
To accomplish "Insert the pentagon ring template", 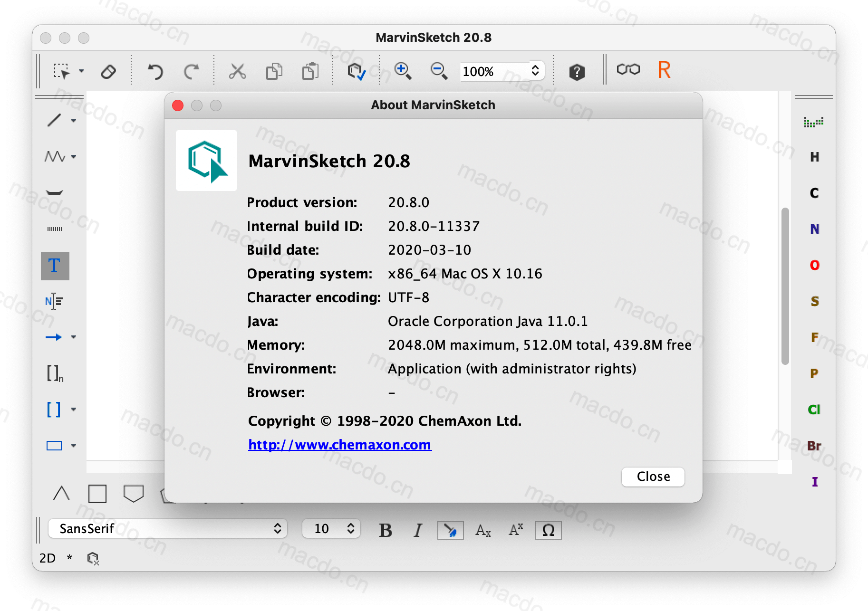I will (x=134, y=493).
